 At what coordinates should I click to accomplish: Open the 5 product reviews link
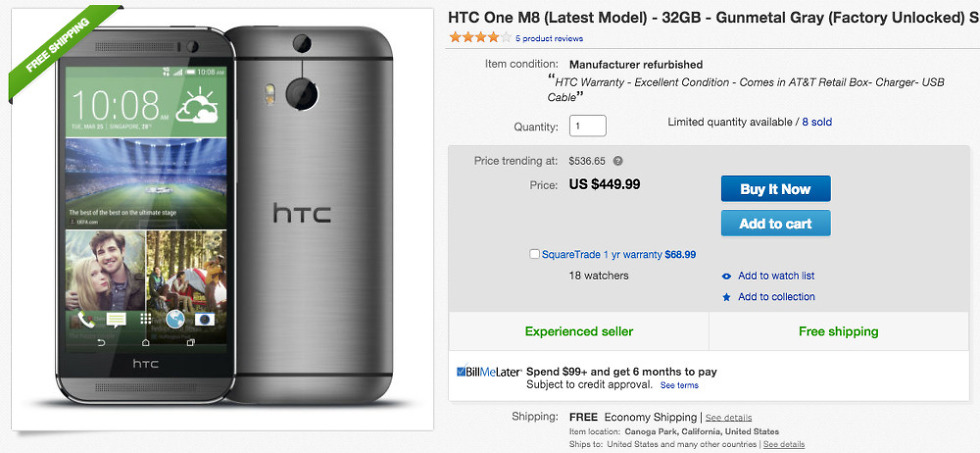tap(549, 39)
